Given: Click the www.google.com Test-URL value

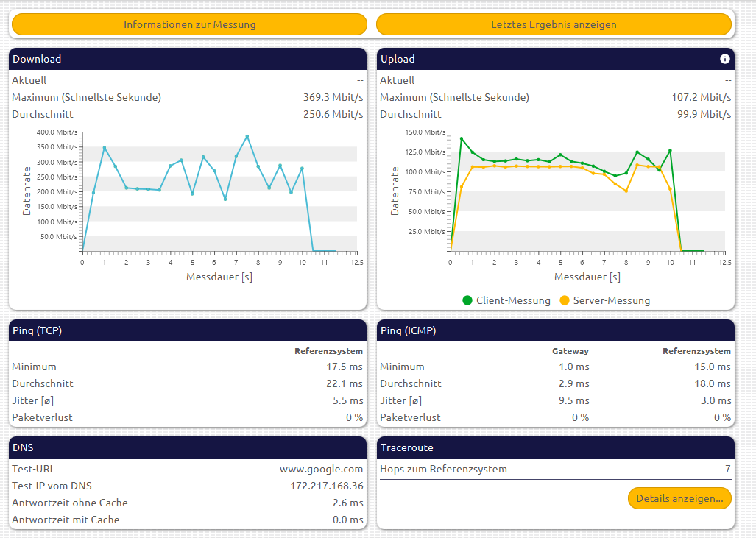Looking at the screenshot, I should tap(321, 469).
